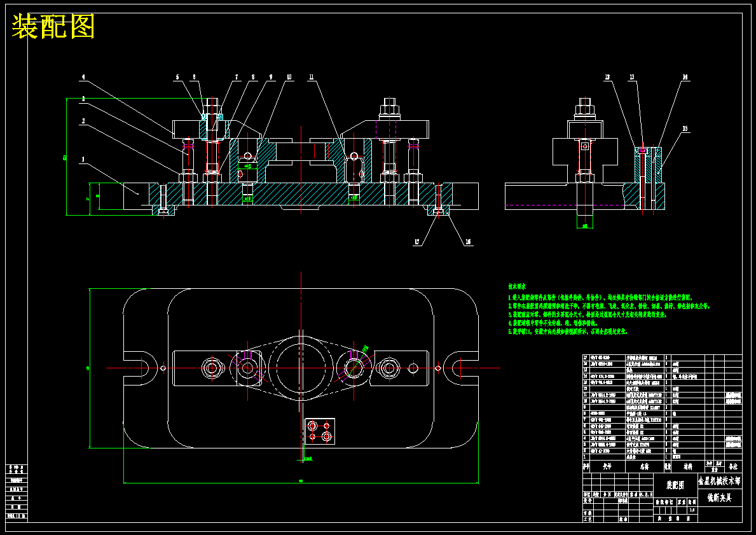Select part callout number 2
This screenshot has height=535, width=756.
[83, 121]
